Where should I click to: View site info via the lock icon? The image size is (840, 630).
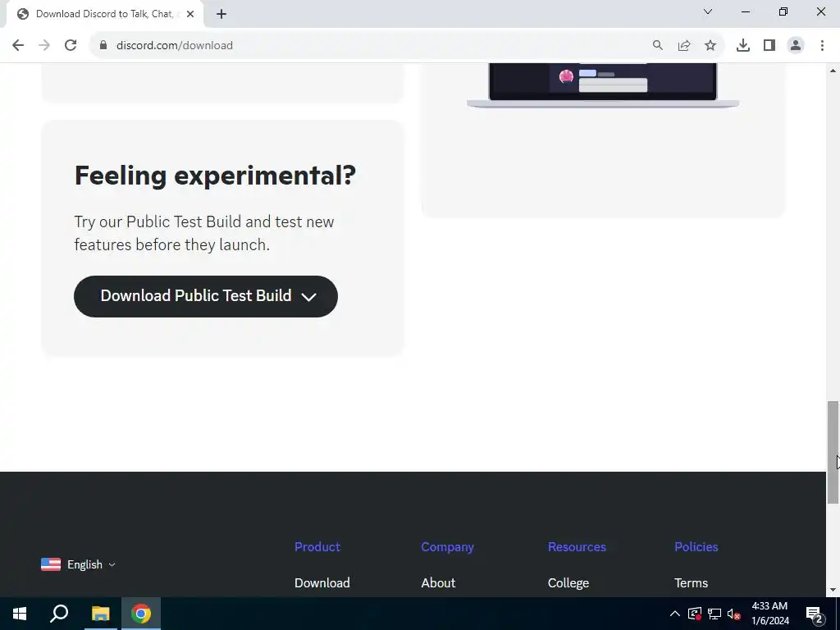tap(103, 46)
